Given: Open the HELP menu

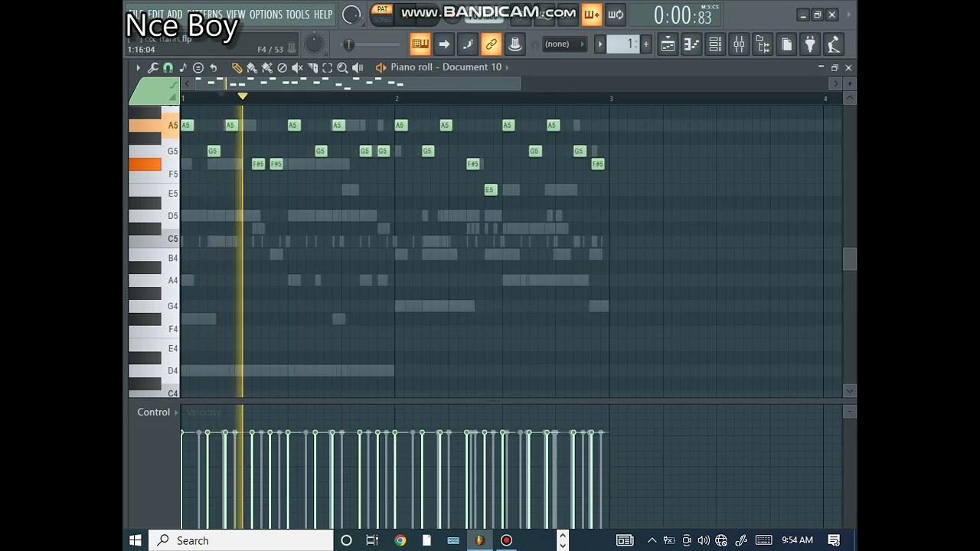Looking at the screenshot, I should (323, 15).
